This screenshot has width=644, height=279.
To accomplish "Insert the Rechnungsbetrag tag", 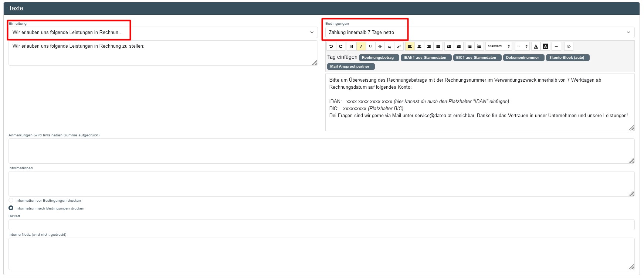I will (378, 58).
